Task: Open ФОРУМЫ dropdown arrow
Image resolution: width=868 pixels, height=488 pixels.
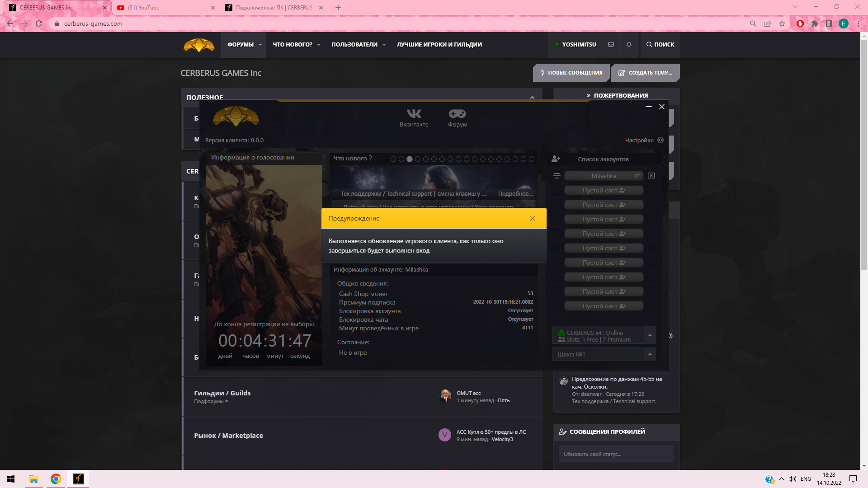Action: (260, 45)
